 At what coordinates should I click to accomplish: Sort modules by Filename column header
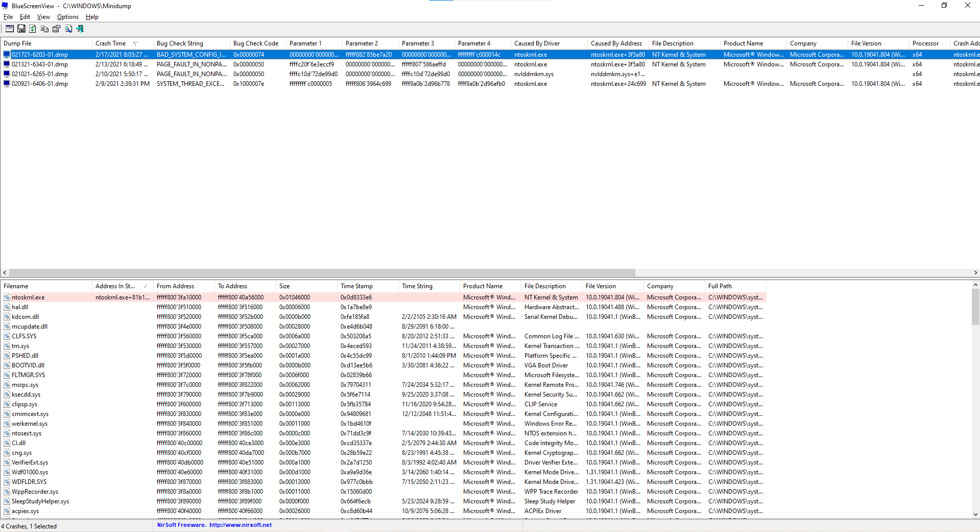46,286
